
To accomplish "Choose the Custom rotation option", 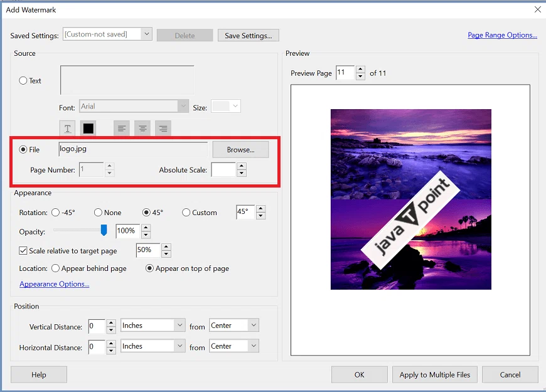I will pyautogui.click(x=186, y=213).
